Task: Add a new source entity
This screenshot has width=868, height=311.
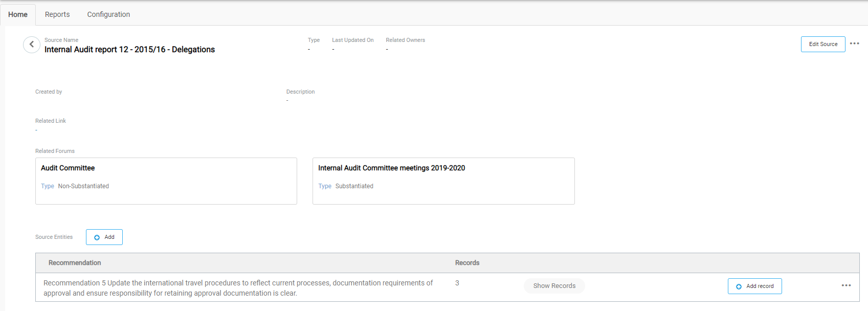Action: 104,237
